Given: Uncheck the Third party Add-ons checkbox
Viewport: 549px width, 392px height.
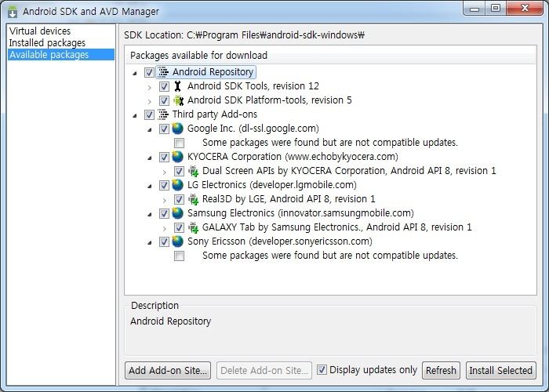Looking at the screenshot, I should click(149, 114).
